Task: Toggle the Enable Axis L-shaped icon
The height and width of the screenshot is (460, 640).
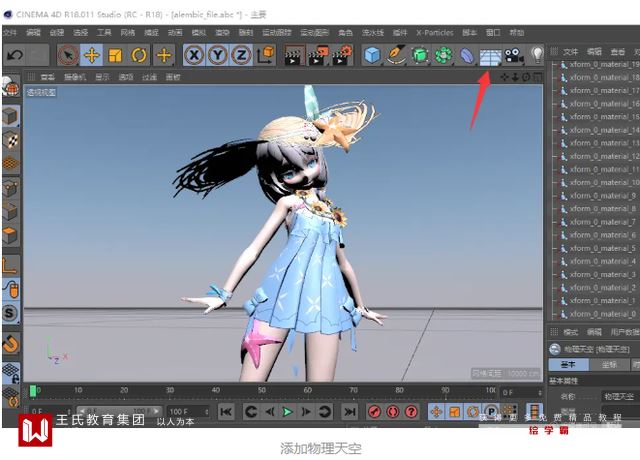Action: 11,265
